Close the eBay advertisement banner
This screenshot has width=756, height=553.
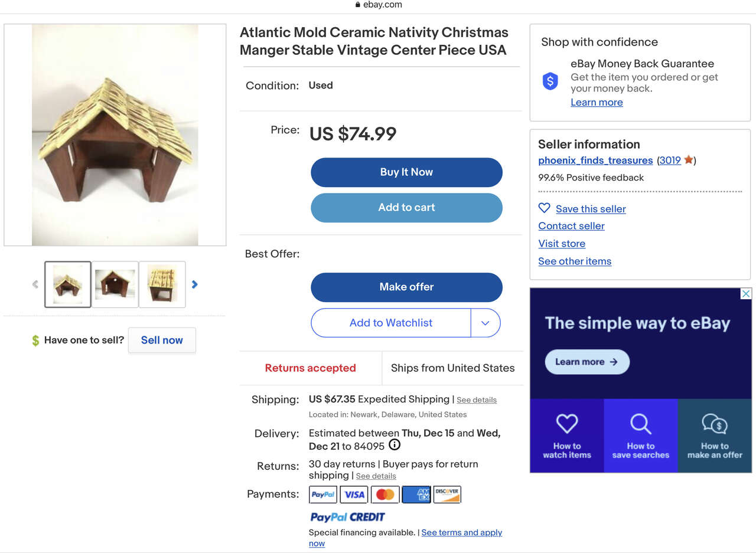click(746, 294)
